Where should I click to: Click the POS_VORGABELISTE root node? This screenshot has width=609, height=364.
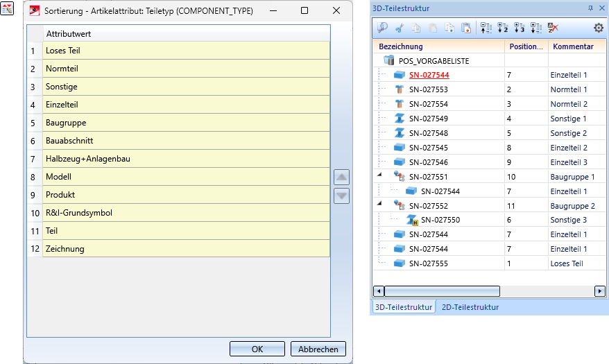click(x=434, y=61)
